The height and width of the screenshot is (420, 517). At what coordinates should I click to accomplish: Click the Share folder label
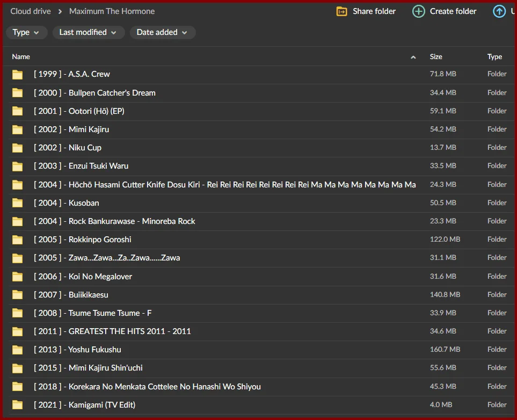(x=374, y=11)
